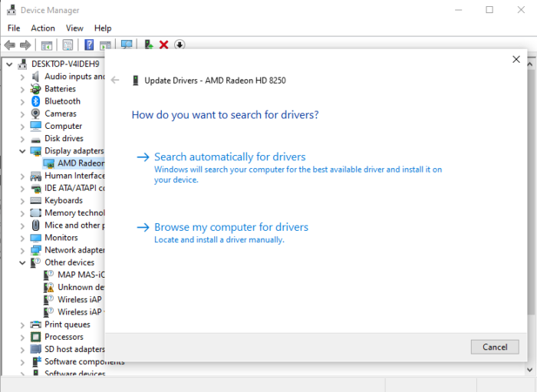Click the Forward arrow toolbar icon
The height and width of the screenshot is (392, 537).
[x=25, y=44]
